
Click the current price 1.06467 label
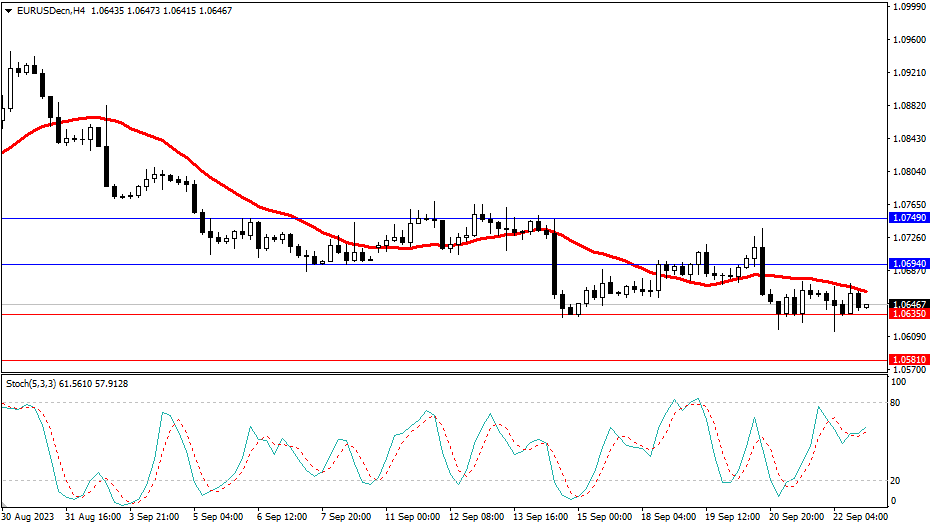tap(908, 304)
